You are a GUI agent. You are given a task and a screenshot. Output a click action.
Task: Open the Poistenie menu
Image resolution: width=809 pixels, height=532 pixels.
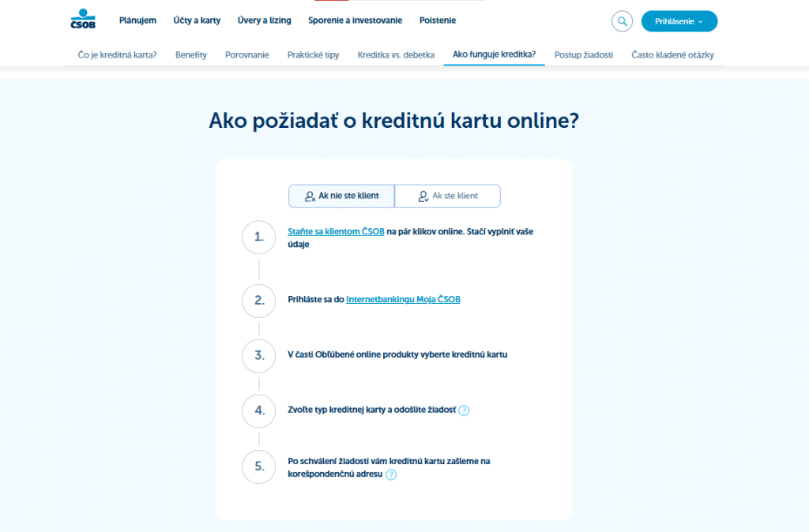437,21
